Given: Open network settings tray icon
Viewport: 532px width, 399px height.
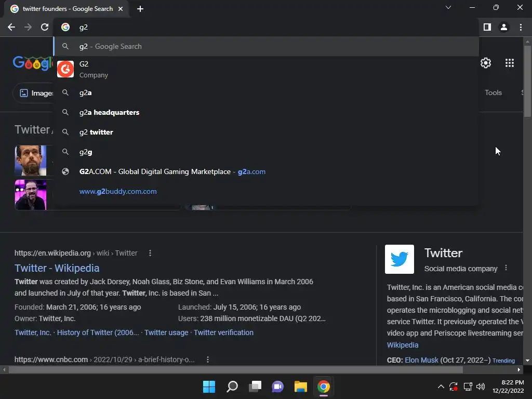Looking at the screenshot, I should tap(468, 387).
